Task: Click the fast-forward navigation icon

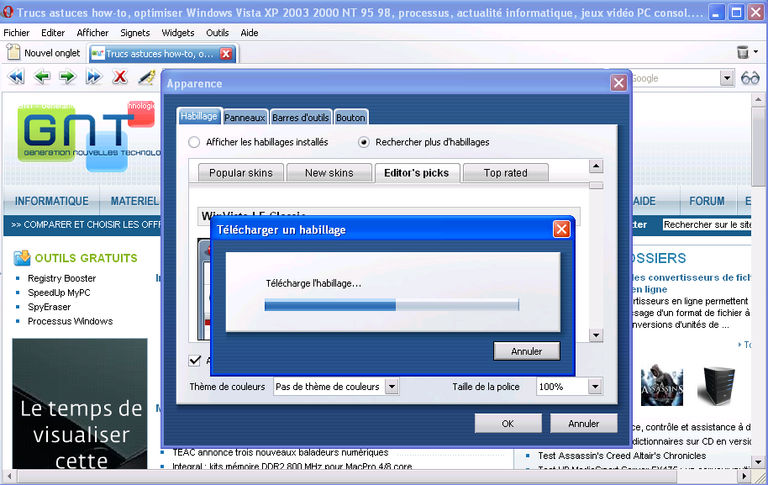Action: click(94, 77)
